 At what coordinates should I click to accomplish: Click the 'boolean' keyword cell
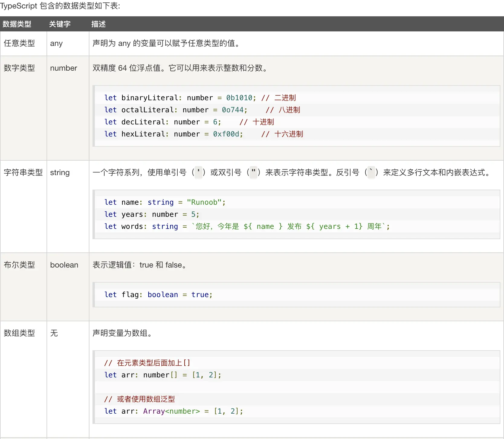tap(64, 265)
